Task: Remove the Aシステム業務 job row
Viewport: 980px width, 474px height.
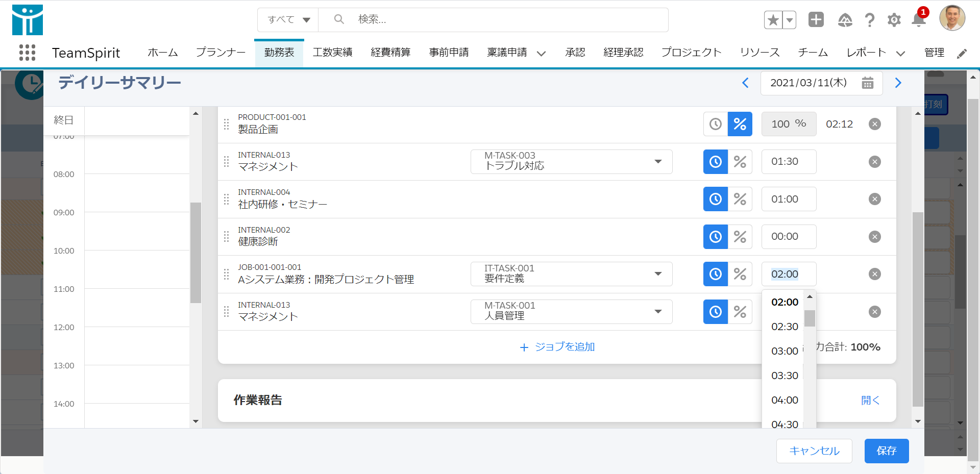Action: (x=875, y=274)
